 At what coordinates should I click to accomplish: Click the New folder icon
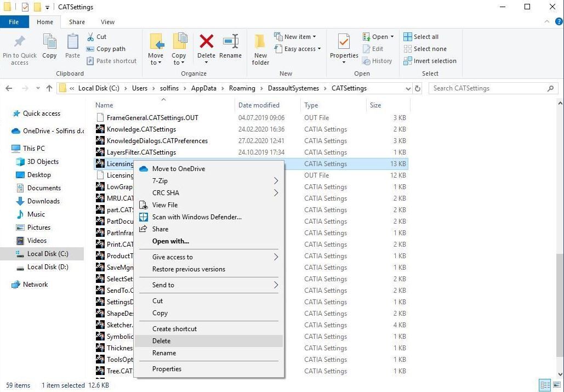(x=260, y=49)
